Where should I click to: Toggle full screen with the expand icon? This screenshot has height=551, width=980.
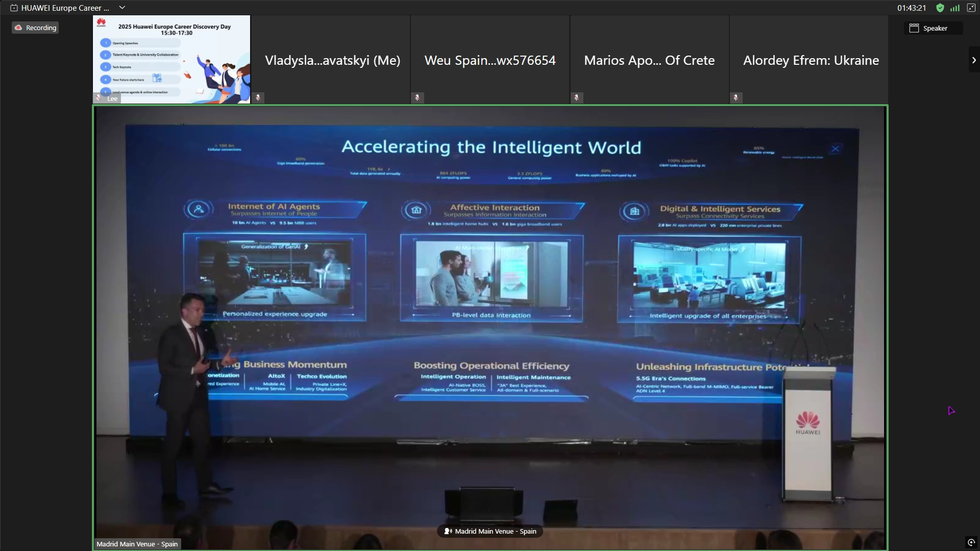pyautogui.click(x=971, y=8)
